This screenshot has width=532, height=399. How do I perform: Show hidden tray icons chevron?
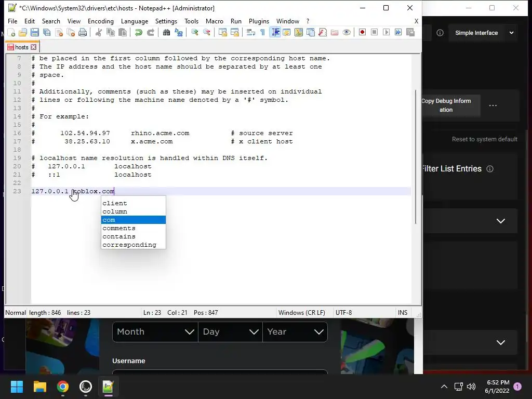[444, 387]
